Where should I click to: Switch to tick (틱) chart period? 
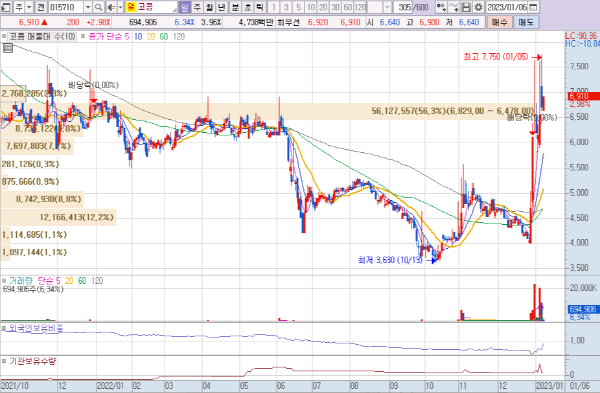(260, 7)
